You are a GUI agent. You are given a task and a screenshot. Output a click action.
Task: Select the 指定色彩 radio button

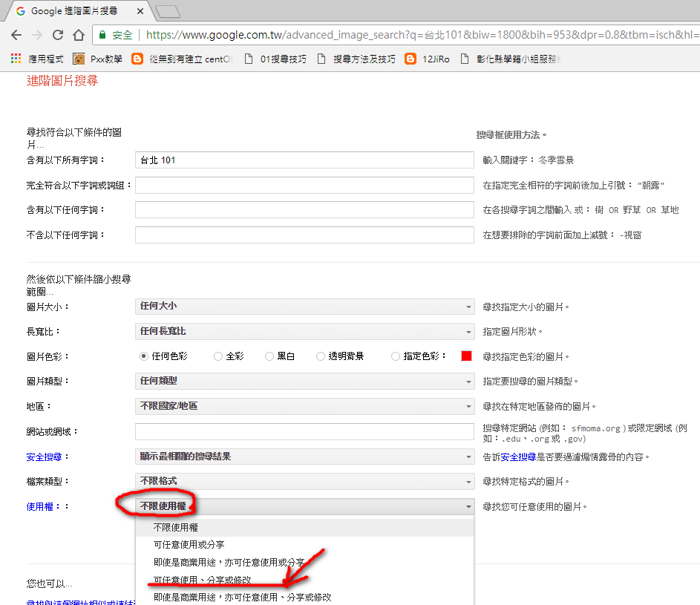coord(396,356)
